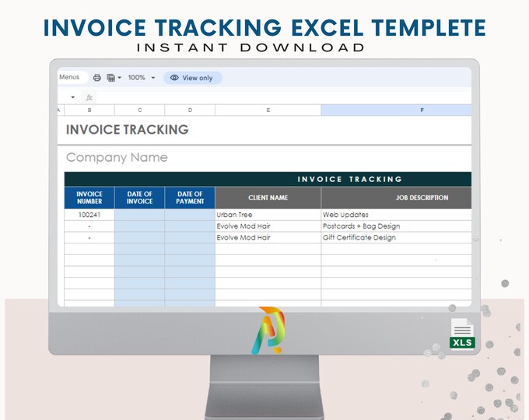Select the Urban Tree client cell
Image resolution: width=529 pixels, height=420 pixels.
(x=268, y=215)
